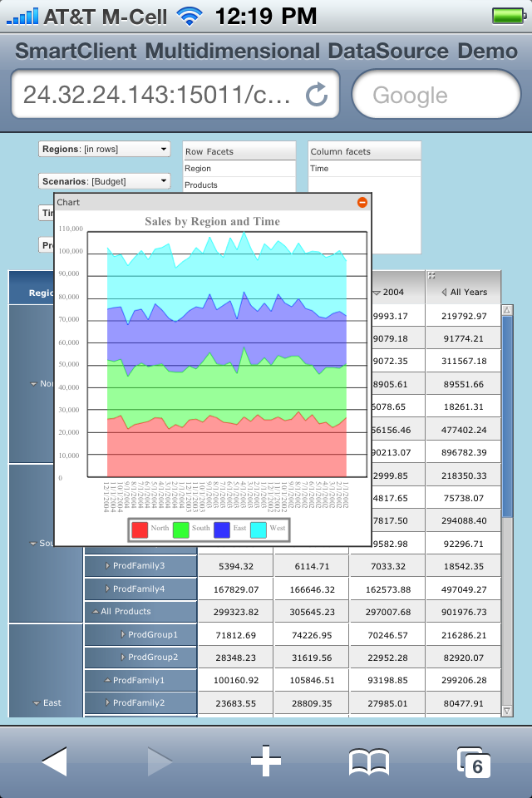Image resolution: width=532 pixels, height=798 pixels.
Task: Click the vertical scrollbar thumb
Action: point(507,416)
